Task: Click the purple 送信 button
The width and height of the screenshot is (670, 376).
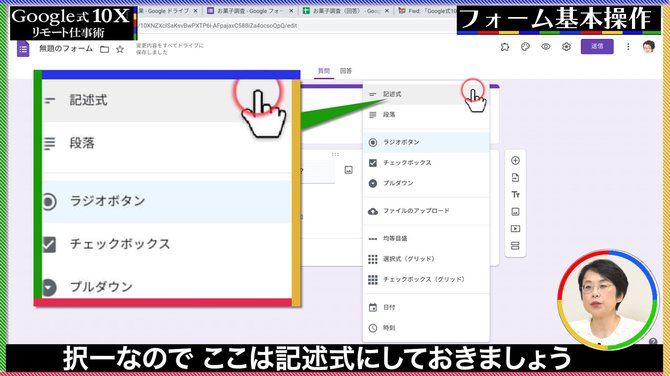Action: tap(597, 47)
